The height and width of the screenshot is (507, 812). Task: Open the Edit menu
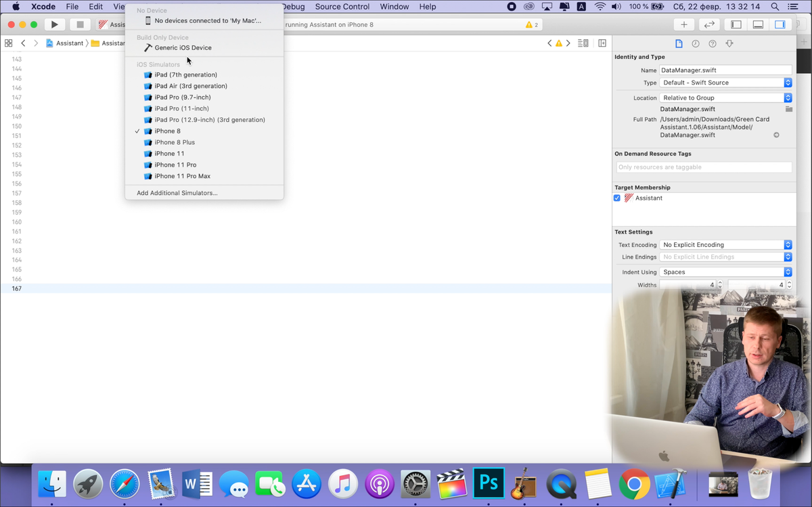point(95,7)
